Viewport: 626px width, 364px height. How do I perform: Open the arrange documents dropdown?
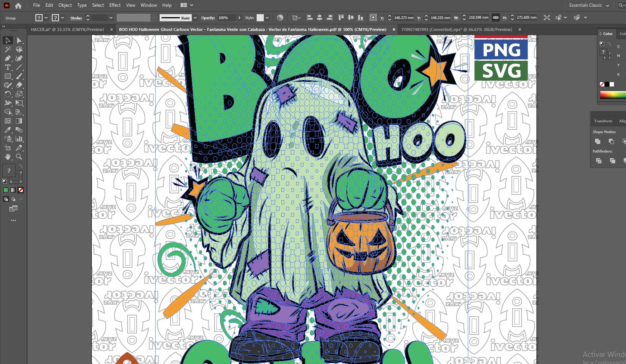point(187,5)
